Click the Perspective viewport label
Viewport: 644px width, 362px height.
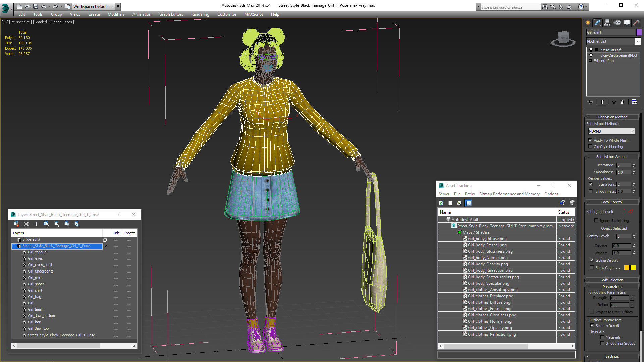click(x=20, y=22)
